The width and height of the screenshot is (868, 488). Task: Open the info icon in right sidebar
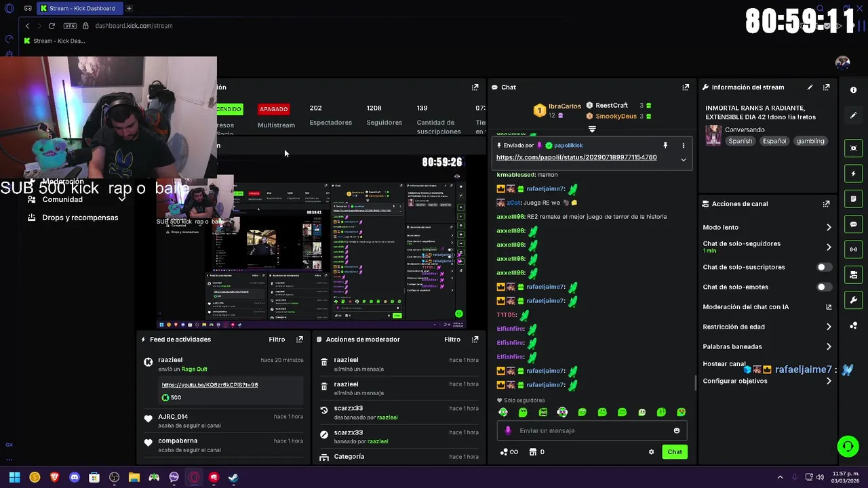click(853, 90)
